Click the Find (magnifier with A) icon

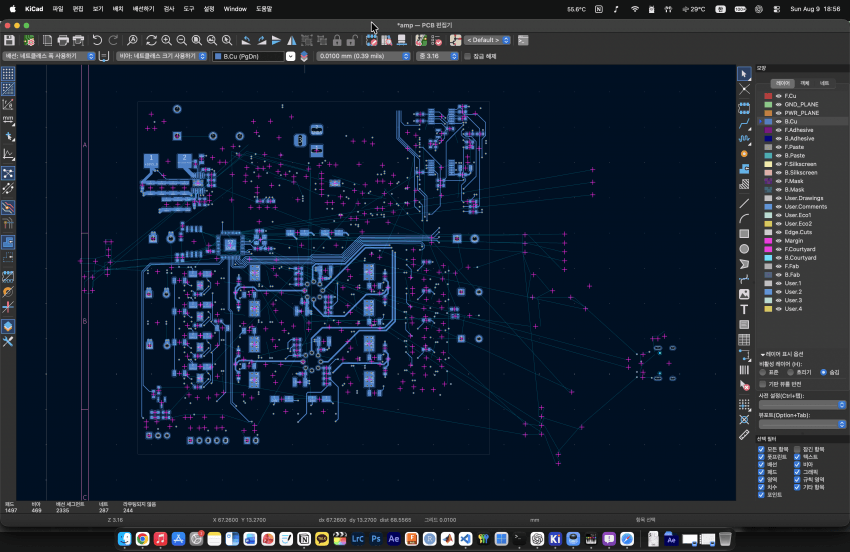(132, 40)
